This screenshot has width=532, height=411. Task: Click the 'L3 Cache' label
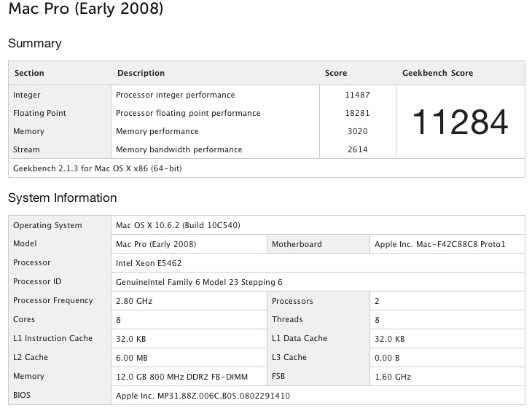tap(289, 358)
